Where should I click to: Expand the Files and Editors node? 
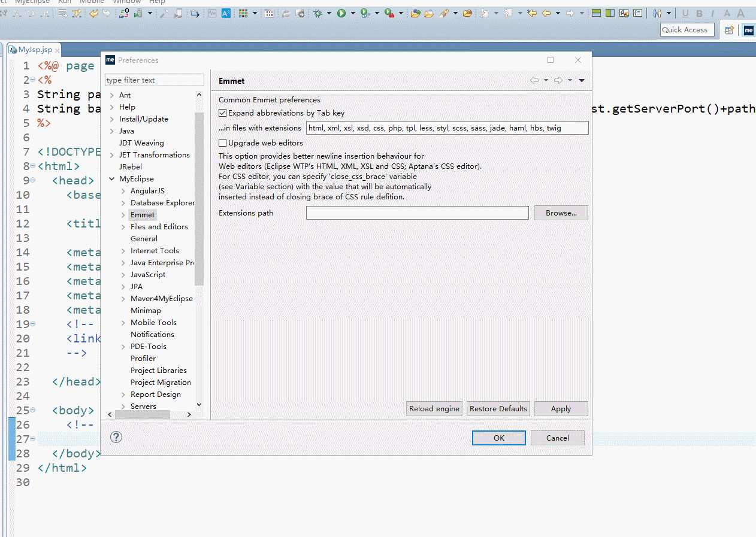coord(123,227)
